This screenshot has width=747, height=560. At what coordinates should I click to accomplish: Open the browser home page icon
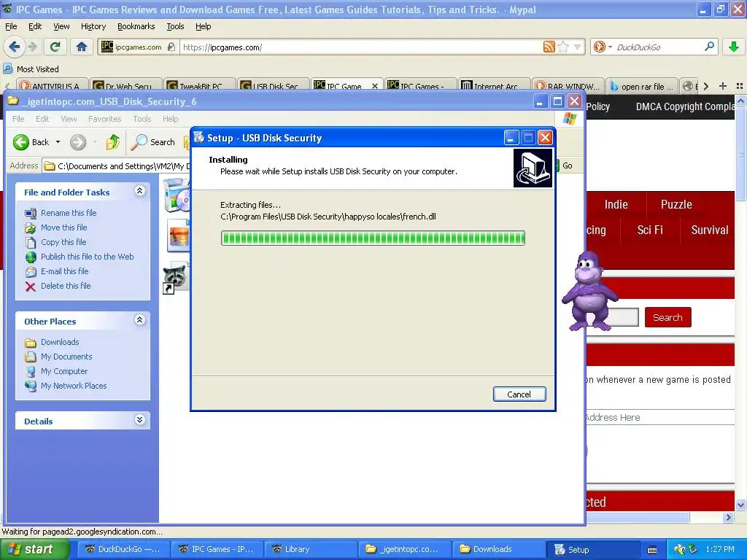[x=82, y=47]
